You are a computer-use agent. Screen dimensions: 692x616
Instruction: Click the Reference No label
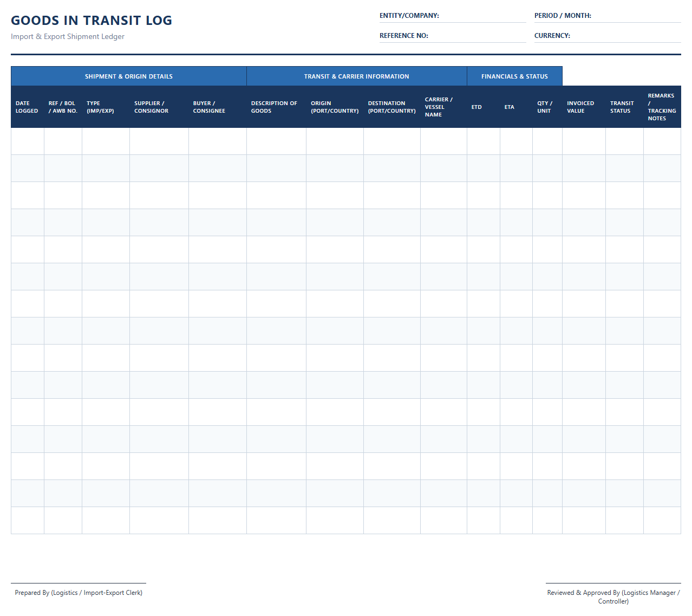coord(404,36)
